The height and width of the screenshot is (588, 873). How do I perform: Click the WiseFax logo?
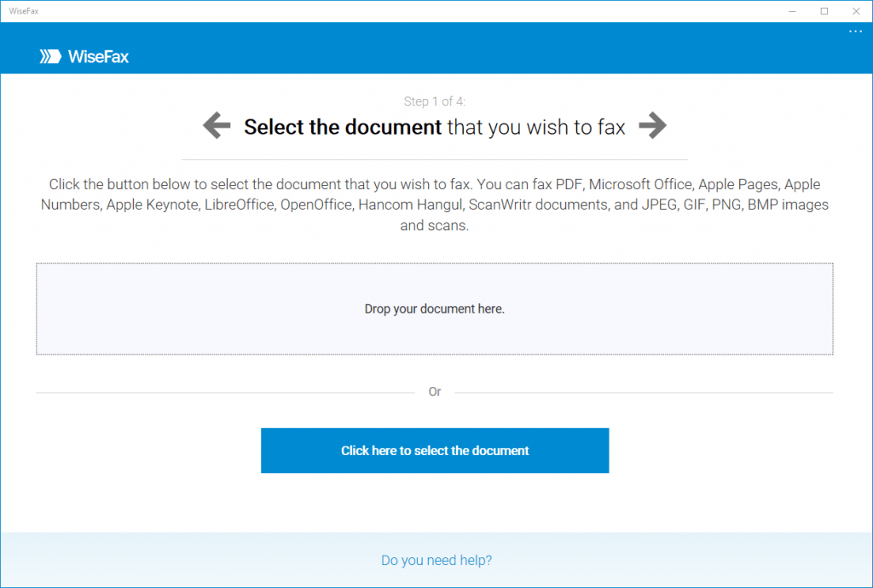84,56
